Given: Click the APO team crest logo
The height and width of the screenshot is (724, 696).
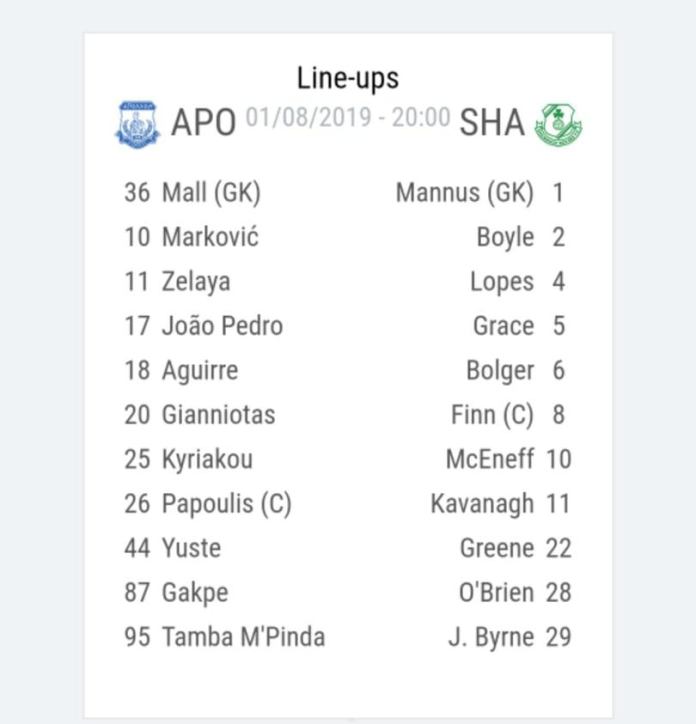Looking at the screenshot, I should [x=137, y=124].
